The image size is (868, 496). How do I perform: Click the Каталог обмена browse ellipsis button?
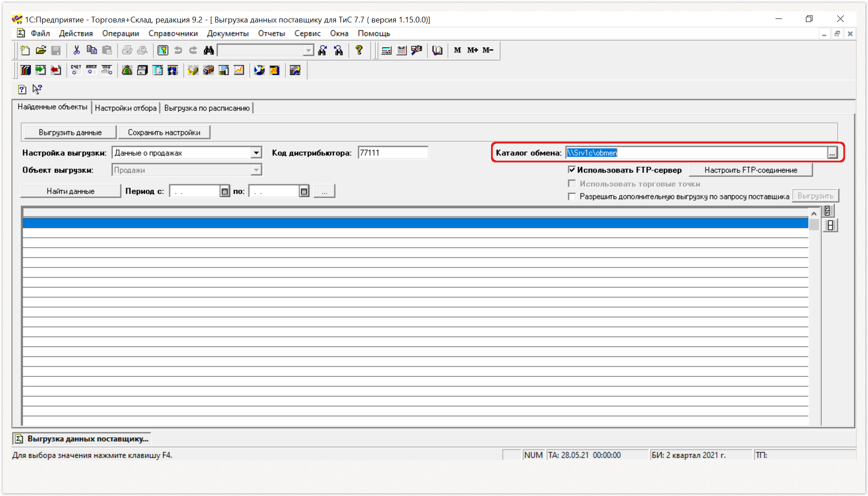[x=832, y=153]
